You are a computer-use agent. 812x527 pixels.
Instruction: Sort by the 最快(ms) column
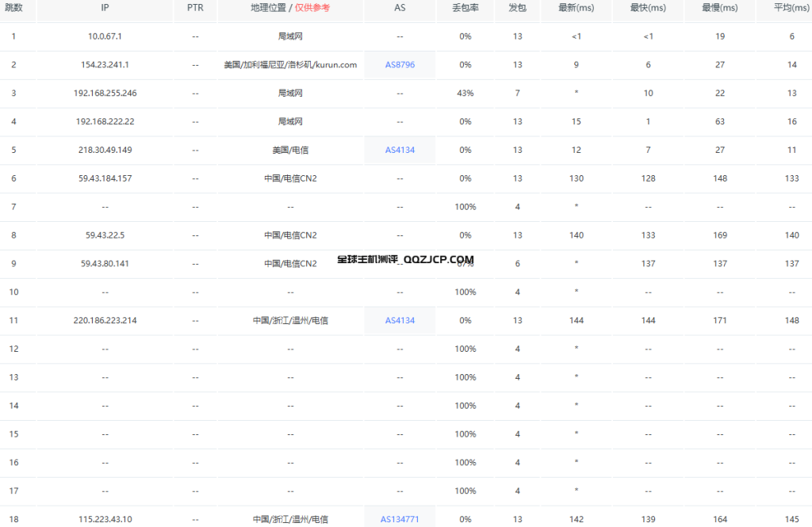648,10
